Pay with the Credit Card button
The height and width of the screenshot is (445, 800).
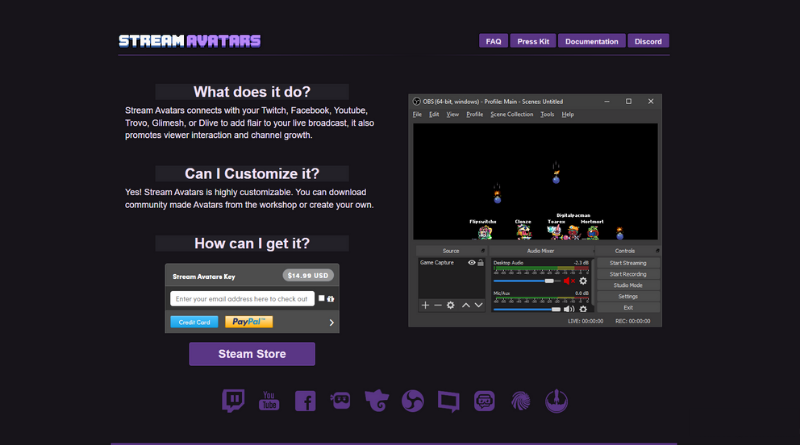[194, 322]
